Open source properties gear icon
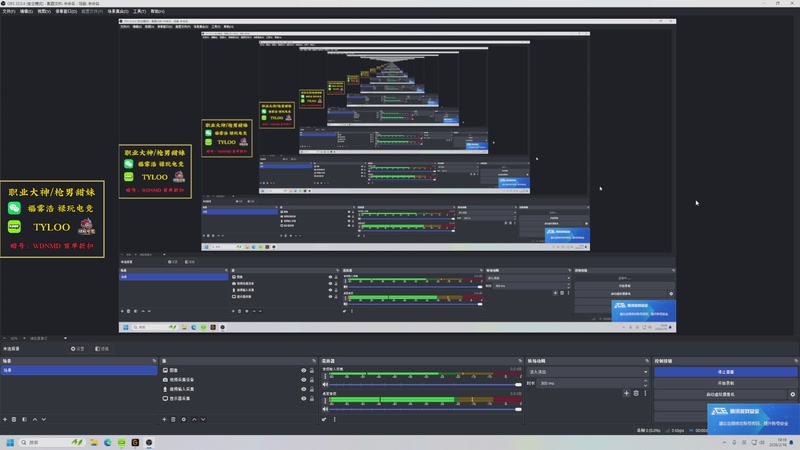 (x=184, y=419)
